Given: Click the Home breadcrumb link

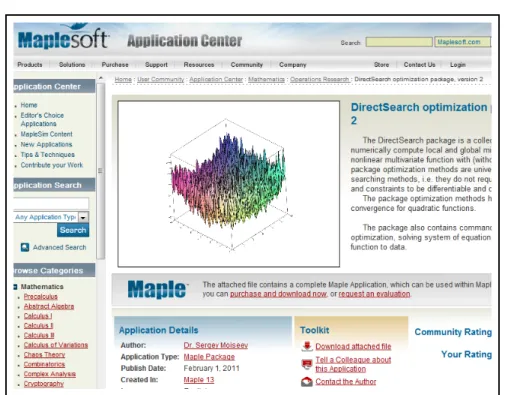Looking at the screenshot, I should pos(123,79).
